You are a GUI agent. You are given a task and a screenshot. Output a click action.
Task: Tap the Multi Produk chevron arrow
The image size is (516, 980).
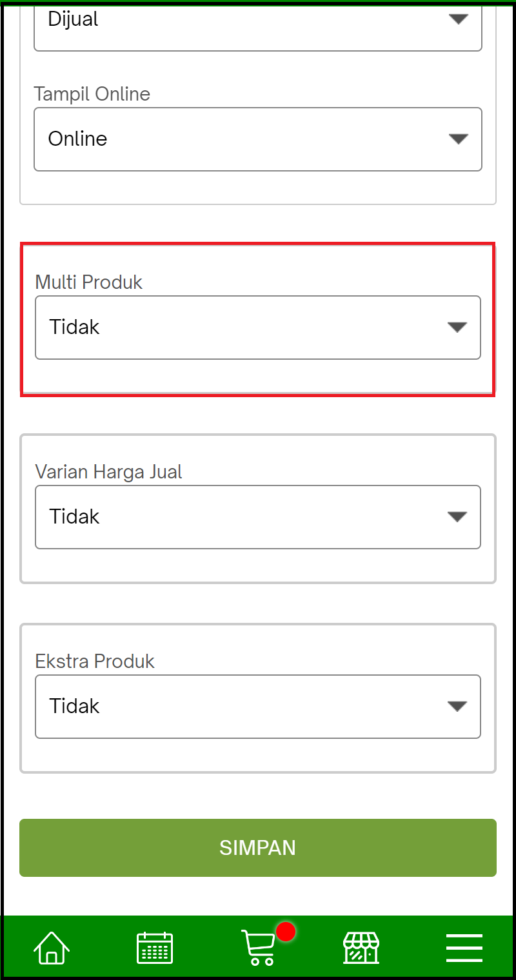[x=458, y=328]
